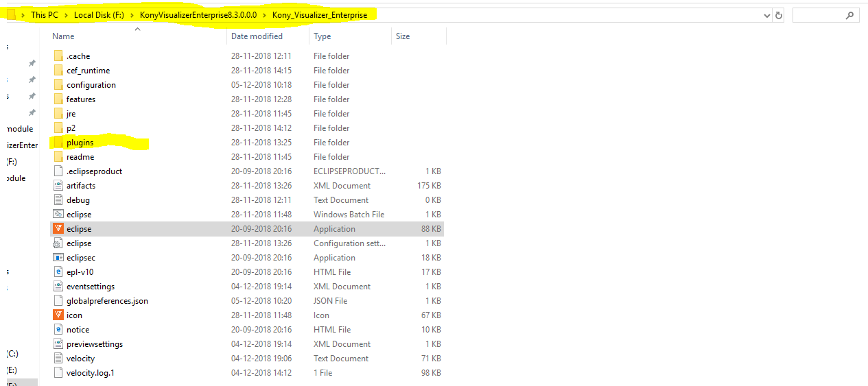This screenshot has height=386, width=868.
Task: Expand the chevron after KonyVisualizerEnterprise8.3.0.0.0
Action: tap(265, 15)
